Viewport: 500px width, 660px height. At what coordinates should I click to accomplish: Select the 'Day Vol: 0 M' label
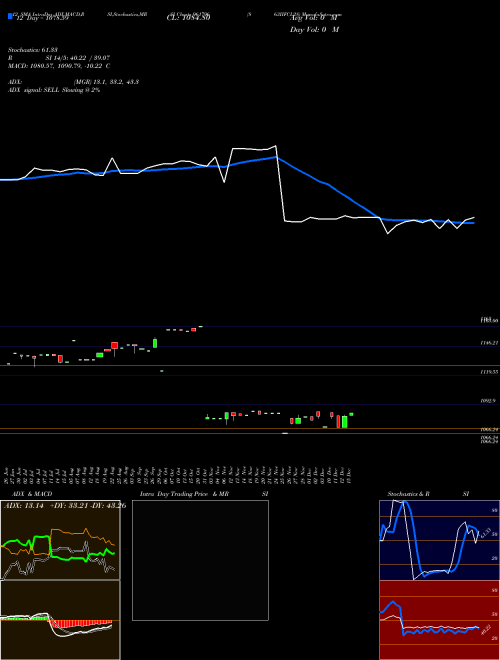314,30
